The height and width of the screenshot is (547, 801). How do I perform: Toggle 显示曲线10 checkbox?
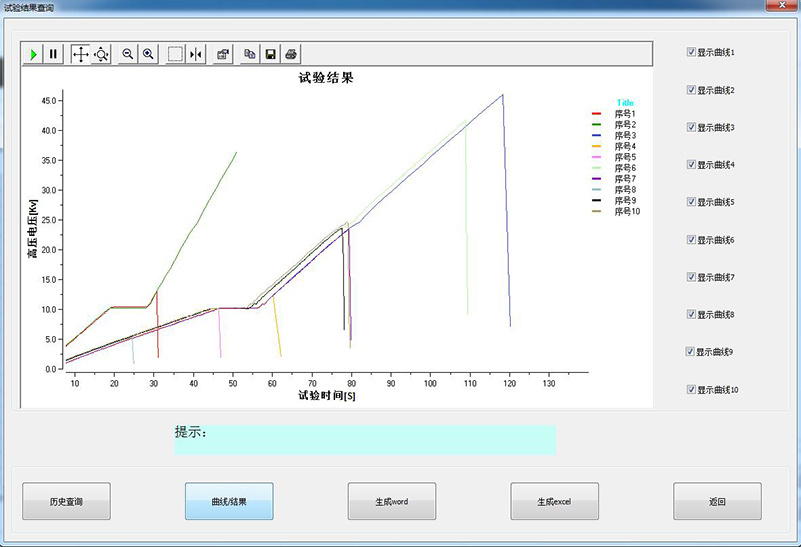(x=691, y=389)
